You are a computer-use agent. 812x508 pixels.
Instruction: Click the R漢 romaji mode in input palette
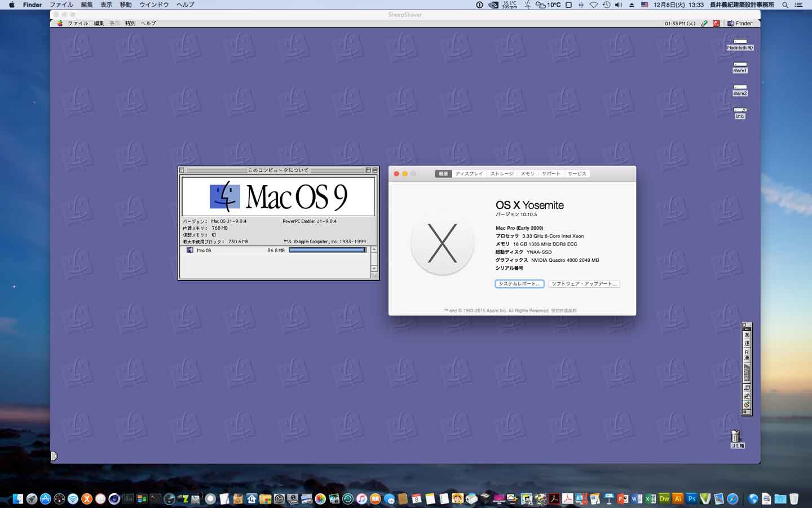coord(747,355)
